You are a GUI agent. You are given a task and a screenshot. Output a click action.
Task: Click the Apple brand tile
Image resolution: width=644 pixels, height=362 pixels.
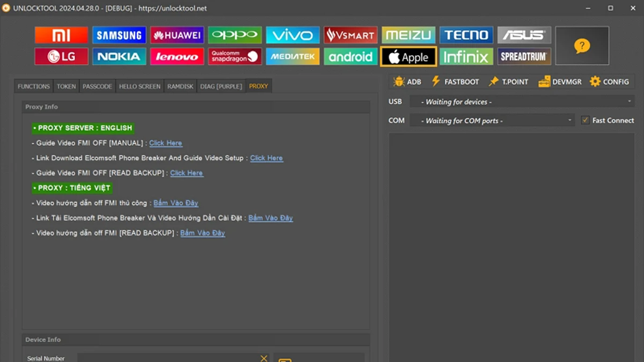pos(408,57)
